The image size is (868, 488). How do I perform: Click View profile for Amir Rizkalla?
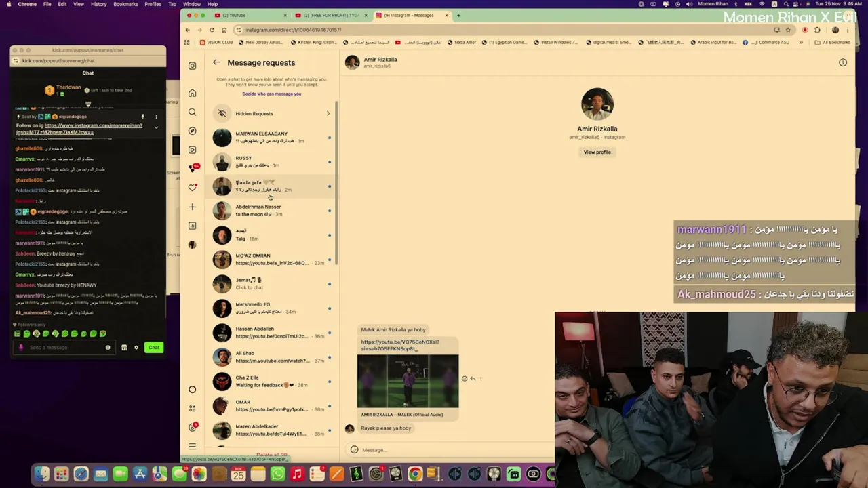click(597, 152)
